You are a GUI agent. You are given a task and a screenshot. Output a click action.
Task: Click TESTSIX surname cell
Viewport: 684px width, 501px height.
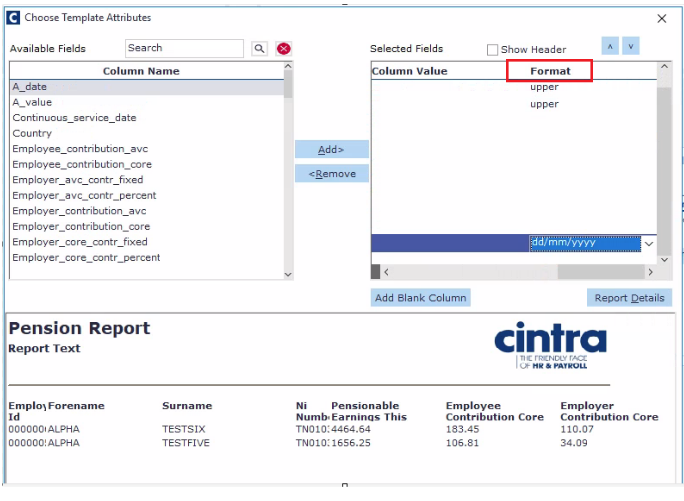[184, 429]
